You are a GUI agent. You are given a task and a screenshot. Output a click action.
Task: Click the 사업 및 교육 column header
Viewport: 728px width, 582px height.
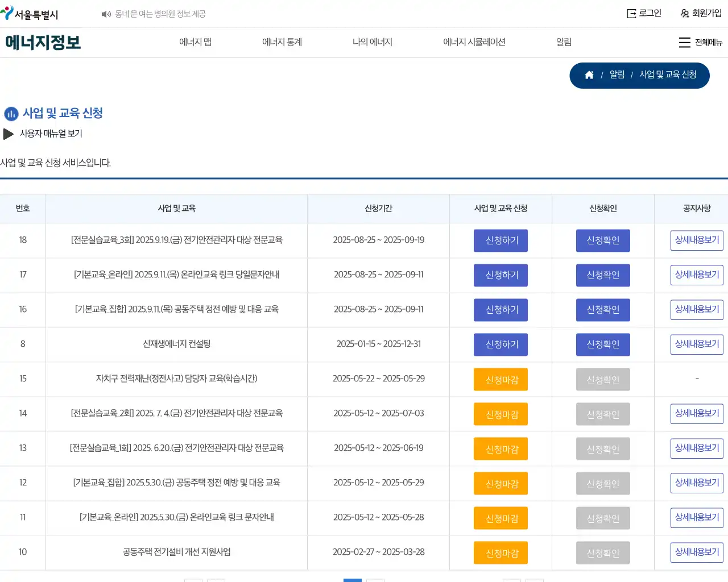pos(176,209)
